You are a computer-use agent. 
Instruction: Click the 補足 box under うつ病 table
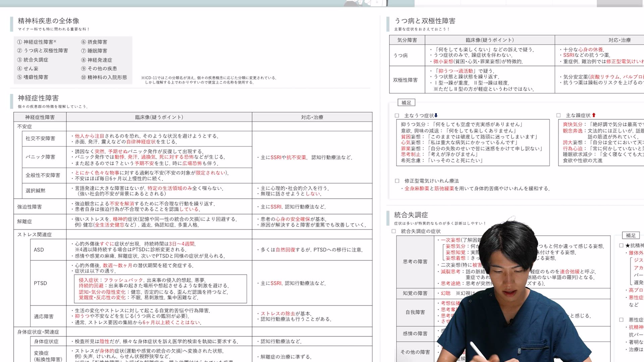pos(406,103)
